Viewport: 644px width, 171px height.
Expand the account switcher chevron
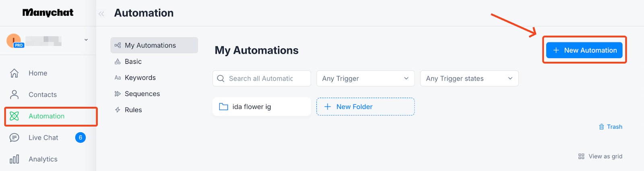tap(86, 40)
